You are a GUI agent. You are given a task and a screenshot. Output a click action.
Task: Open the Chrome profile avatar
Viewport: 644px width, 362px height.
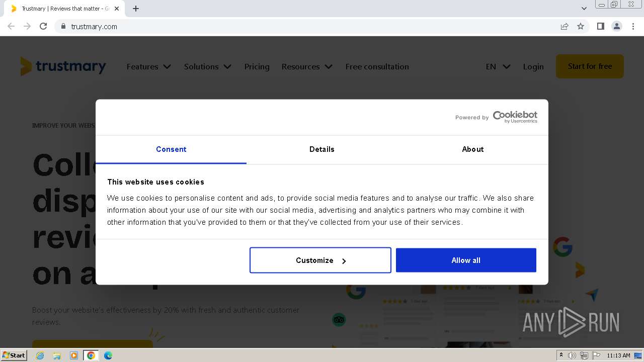click(x=617, y=26)
